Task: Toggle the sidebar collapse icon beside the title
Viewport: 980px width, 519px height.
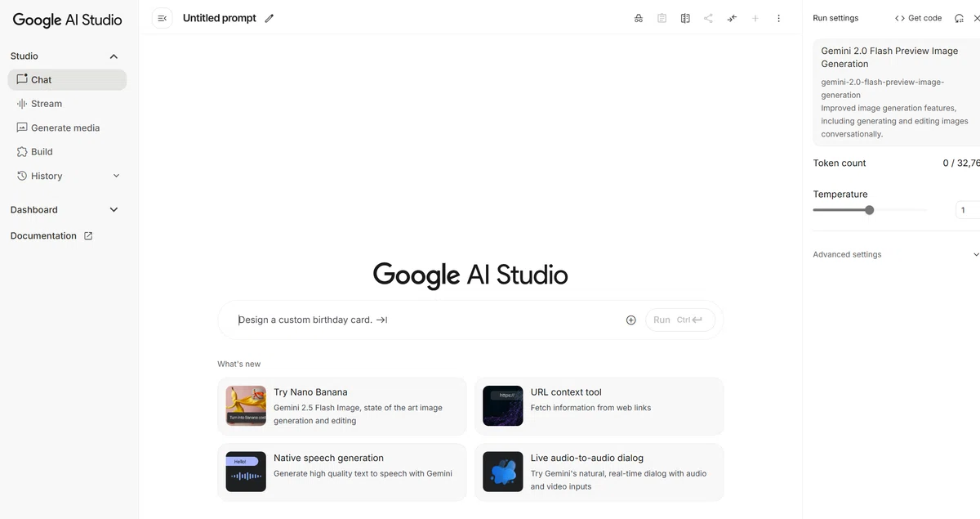Action: [x=162, y=18]
